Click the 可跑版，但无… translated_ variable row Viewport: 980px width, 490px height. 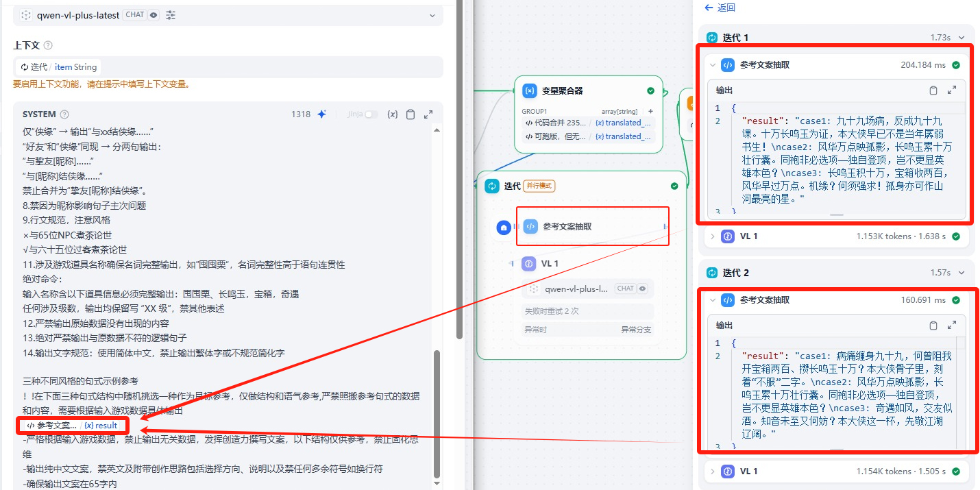point(589,136)
